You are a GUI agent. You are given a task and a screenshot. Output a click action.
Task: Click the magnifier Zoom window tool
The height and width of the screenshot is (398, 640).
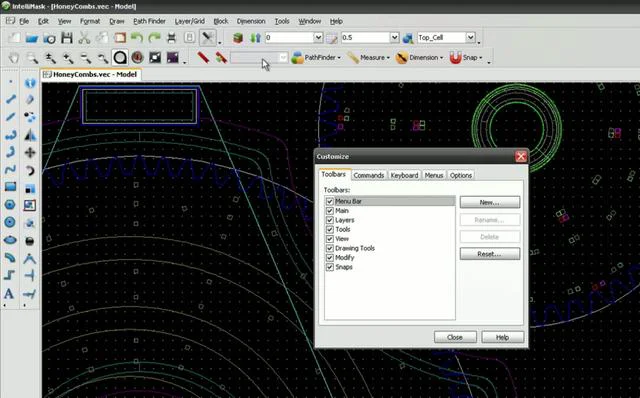point(32,58)
